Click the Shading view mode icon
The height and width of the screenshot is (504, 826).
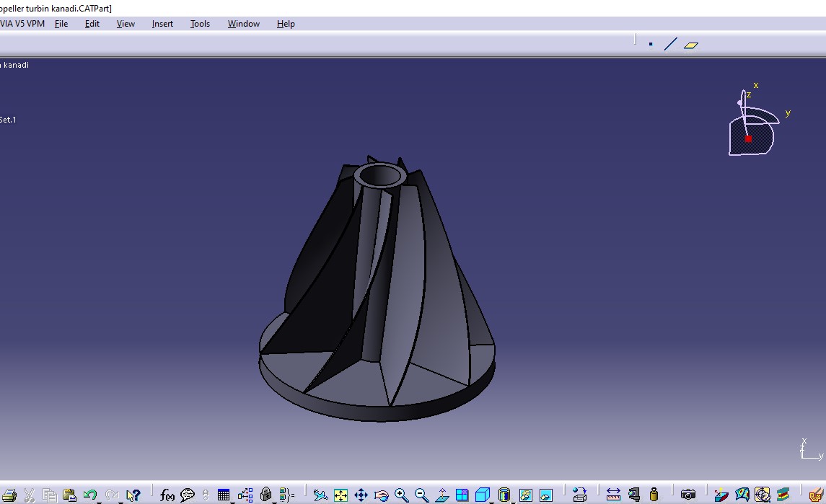(x=504, y=495)
